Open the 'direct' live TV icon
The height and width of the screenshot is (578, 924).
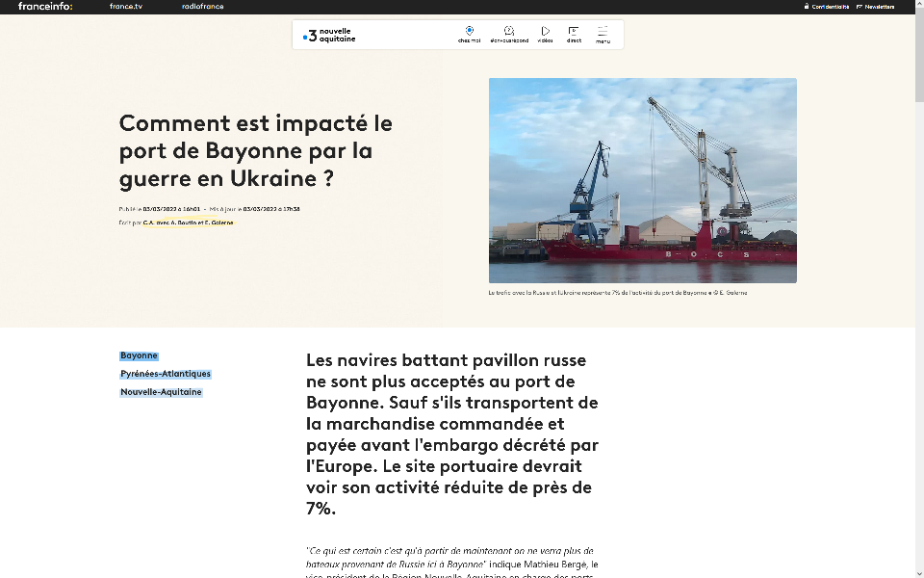pos(574,33)
